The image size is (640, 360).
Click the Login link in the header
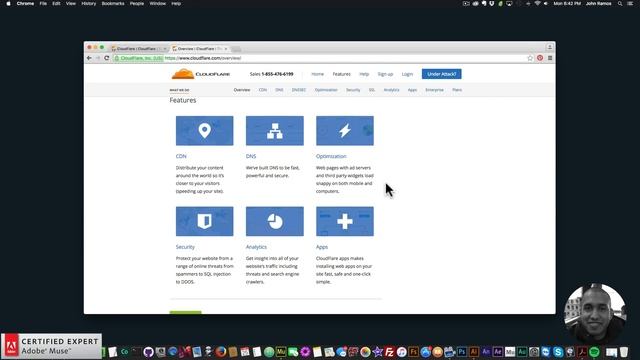click(x=407, y=74)
